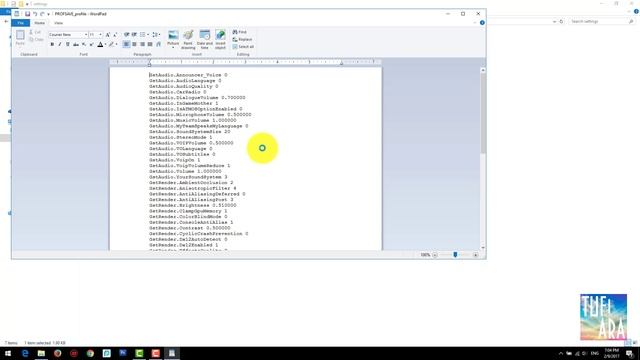
Task: Shrink the font size
Action: (115, 35)
